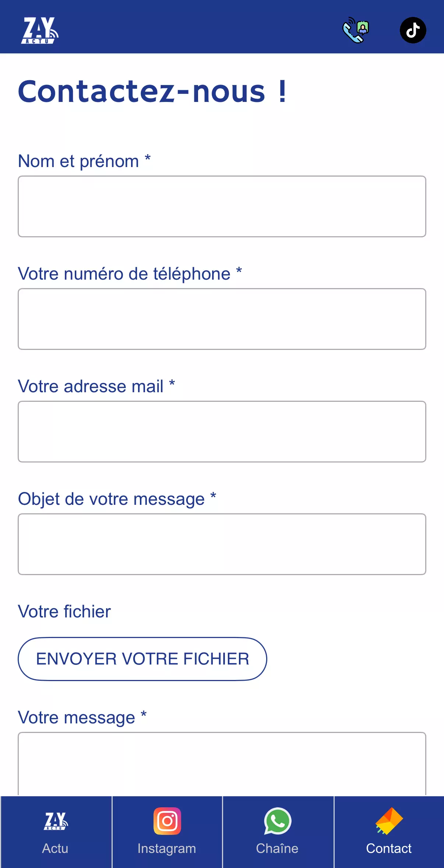Viewport: 444px width, 868px height.
Task: Click the "Contactez-nous !" page heading
Action: click(152, 92)
